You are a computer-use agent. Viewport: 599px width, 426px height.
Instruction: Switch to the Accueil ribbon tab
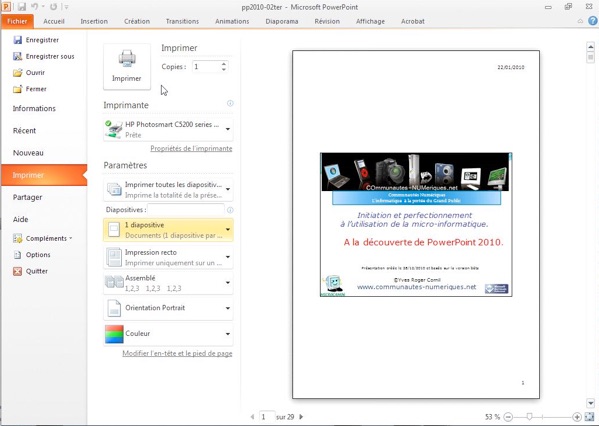54,21
